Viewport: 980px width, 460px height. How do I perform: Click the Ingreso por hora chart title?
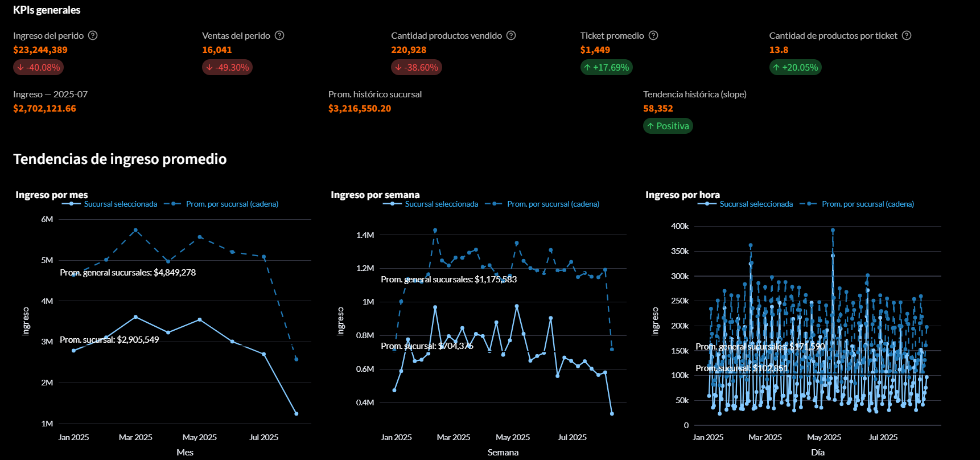point(682,195)
